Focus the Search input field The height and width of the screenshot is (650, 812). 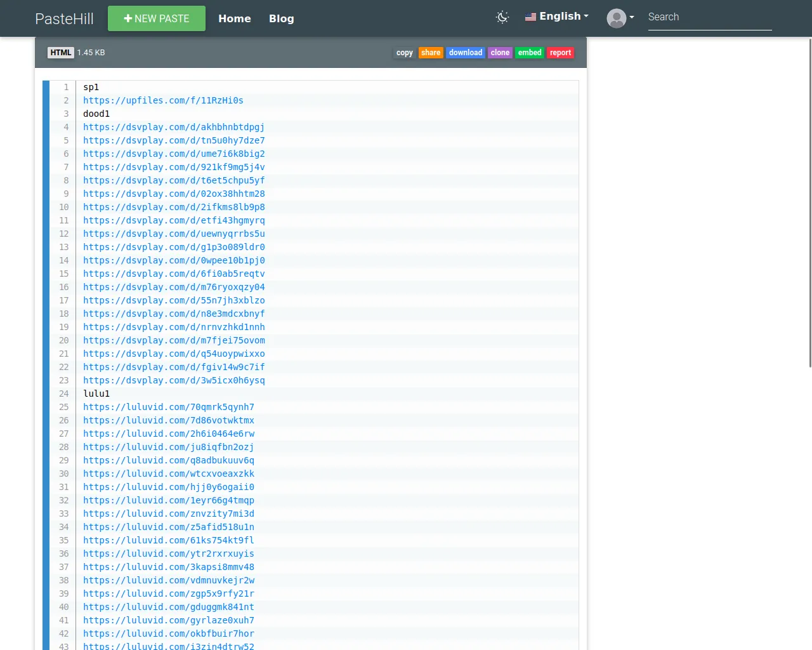(709, 17)
